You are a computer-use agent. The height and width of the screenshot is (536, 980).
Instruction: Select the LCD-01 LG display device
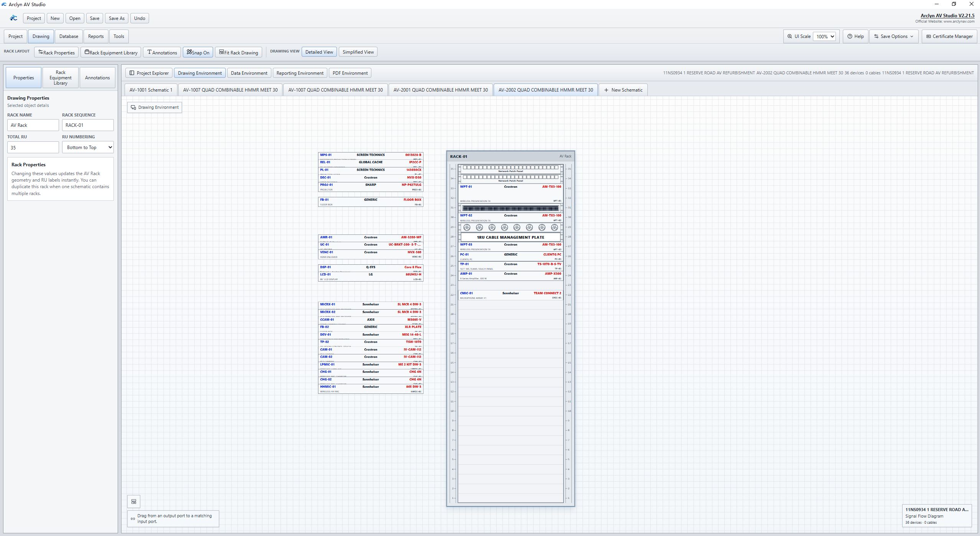click(x=371, y=277)
